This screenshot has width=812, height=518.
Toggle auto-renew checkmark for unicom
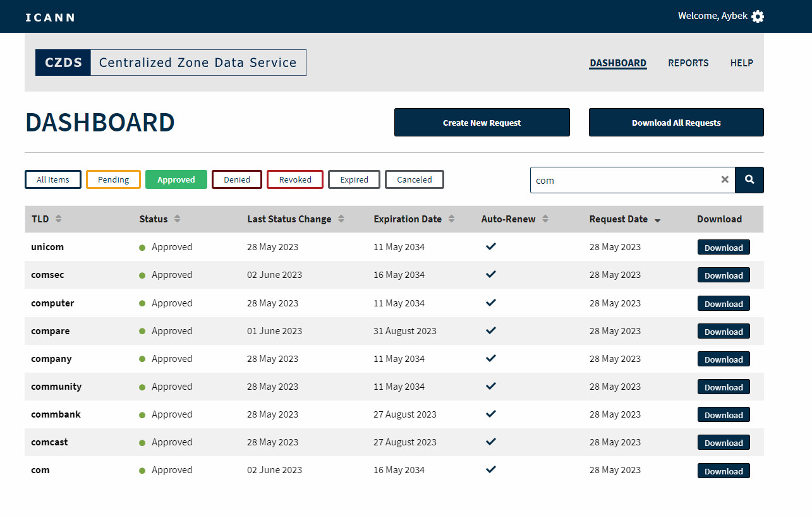point(491,247)
